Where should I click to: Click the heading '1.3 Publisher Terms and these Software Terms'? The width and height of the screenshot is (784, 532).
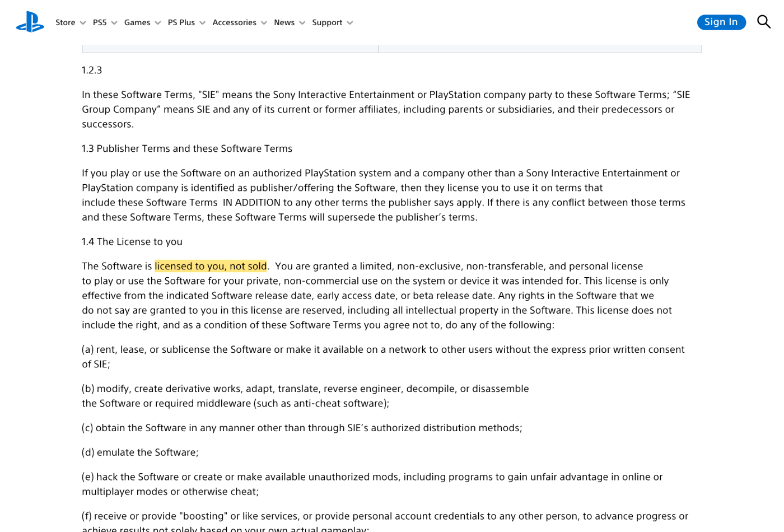tap(187, 148)
